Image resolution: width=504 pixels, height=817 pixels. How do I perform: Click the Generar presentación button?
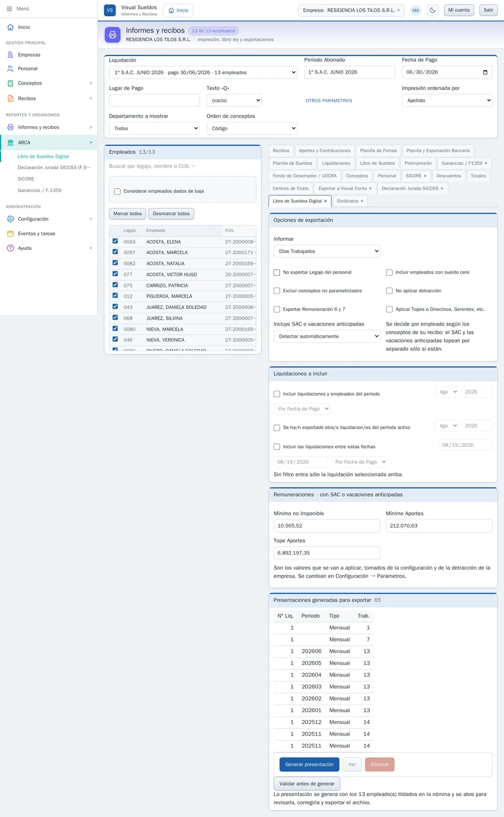pos(309,764)
